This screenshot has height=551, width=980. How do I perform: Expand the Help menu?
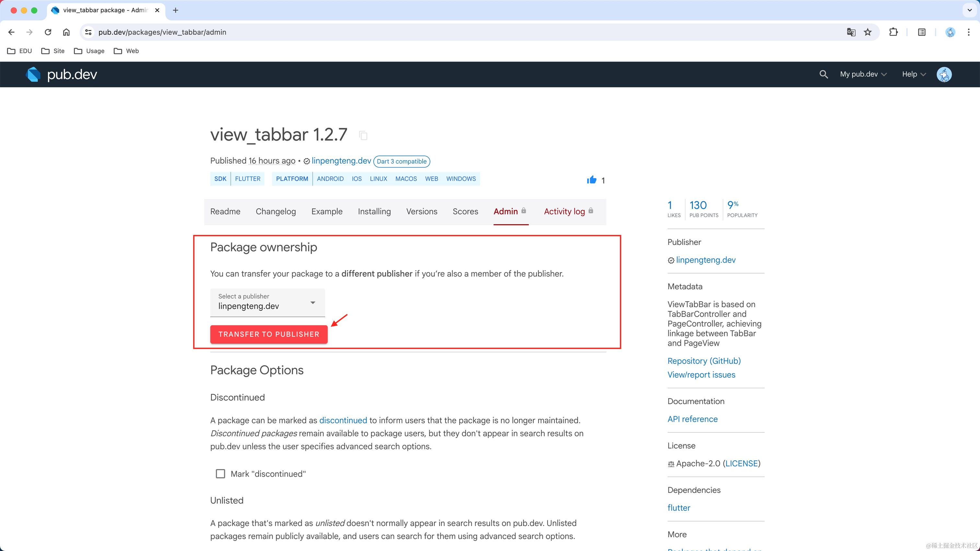[914, 75]
